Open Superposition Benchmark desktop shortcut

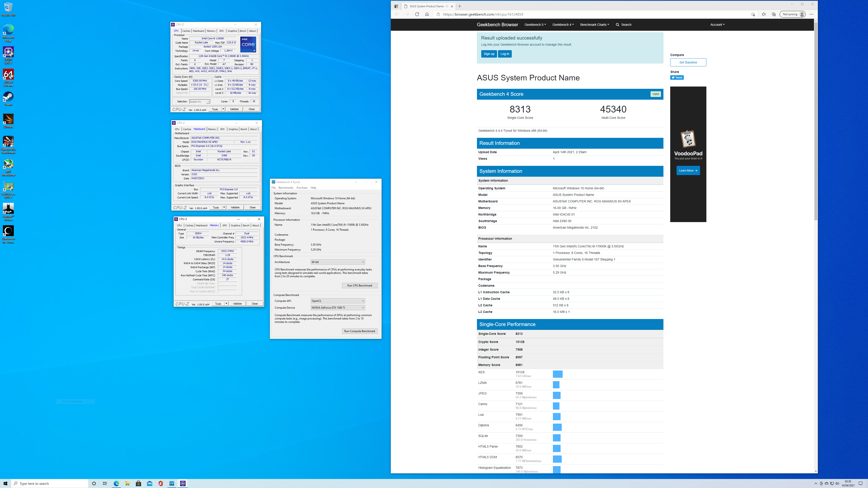[x=8, y=145]
